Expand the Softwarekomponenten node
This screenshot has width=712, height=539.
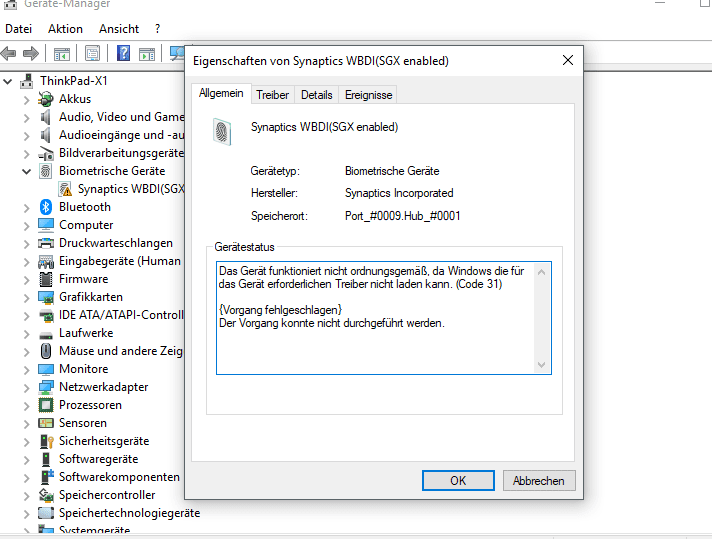pyautogui.click(x=26, y=478)
